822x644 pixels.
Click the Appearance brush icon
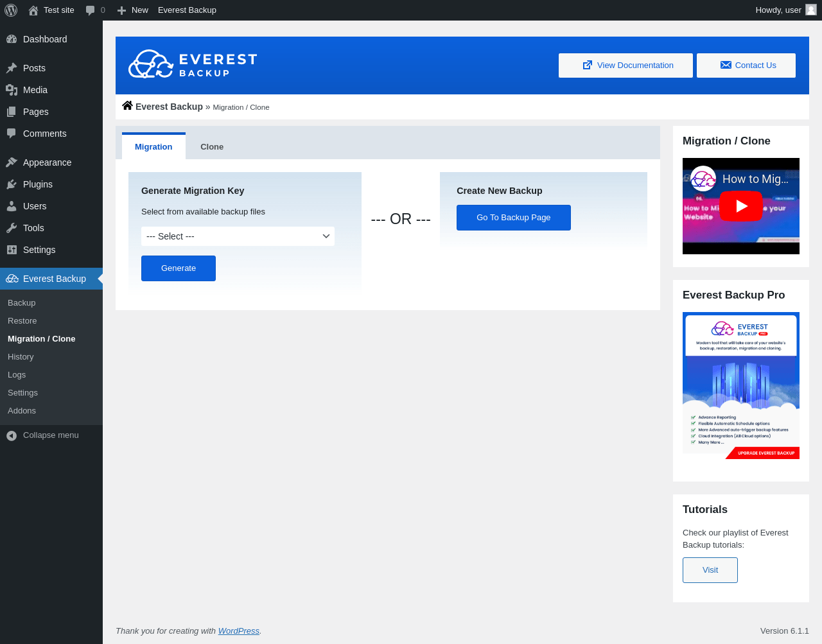pos(12,162)
